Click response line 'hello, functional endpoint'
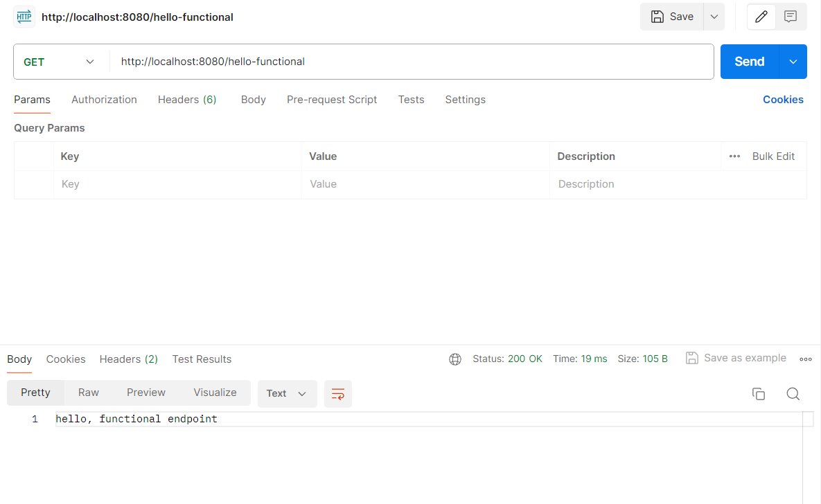Viewport: 821px width, 504px height. coord(136,419)
